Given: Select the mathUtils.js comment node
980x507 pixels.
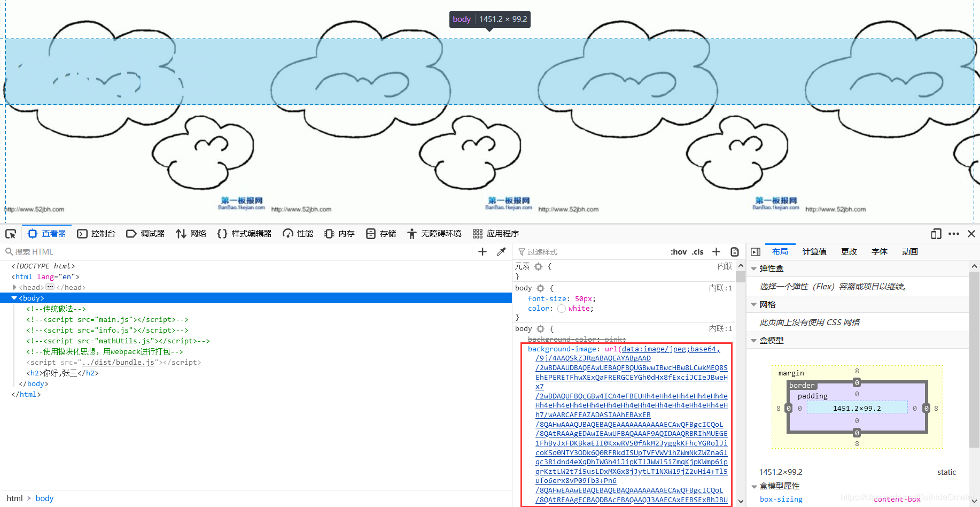Looking at the screenshot, I should [118, 341].
